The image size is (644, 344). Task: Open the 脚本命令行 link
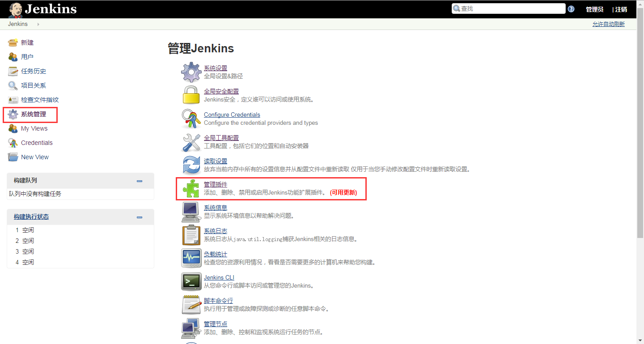[x=218, y=301]
